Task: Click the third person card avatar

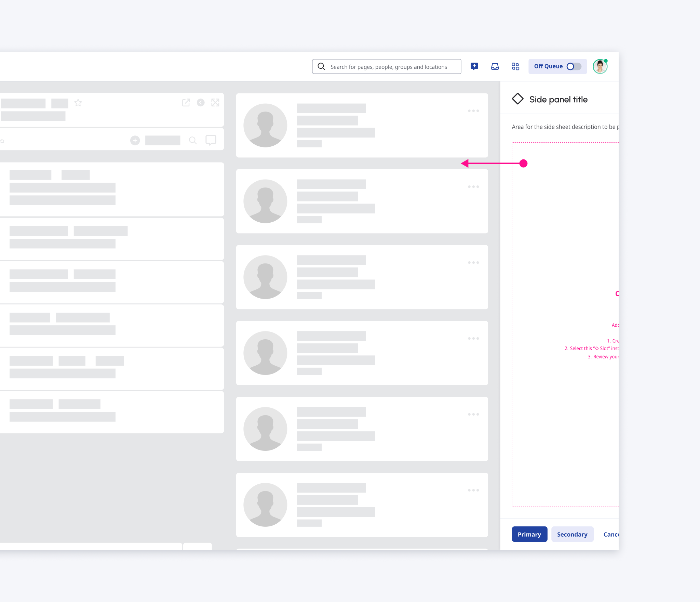Action: pos(265,277)
